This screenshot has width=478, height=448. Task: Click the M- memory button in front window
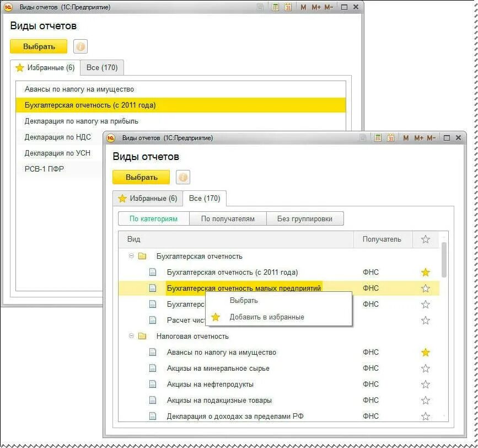tap(431, 138)
